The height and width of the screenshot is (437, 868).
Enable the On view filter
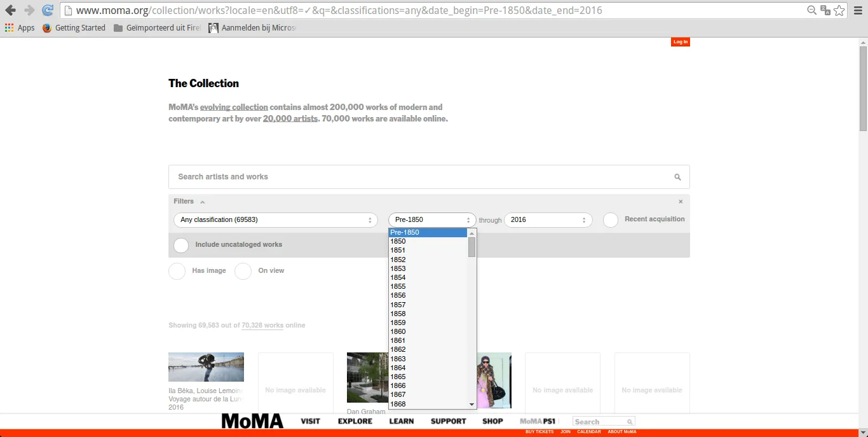click(x=243, y=271)
